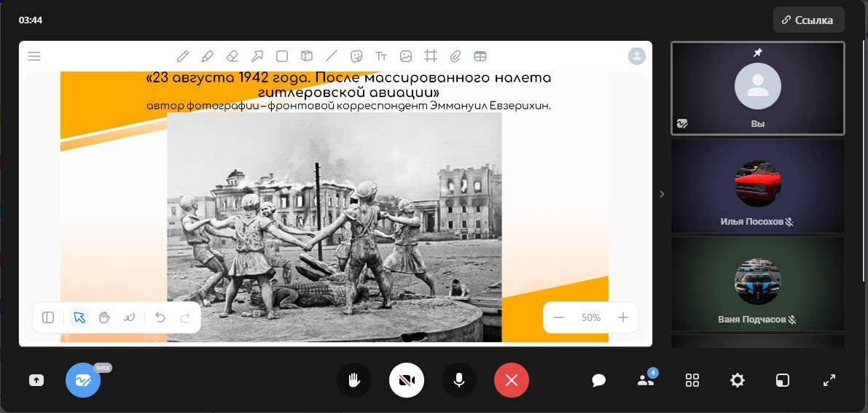Leave the call with the red button
The width and height of the screenshot is (868, 413).
(512, 380)
